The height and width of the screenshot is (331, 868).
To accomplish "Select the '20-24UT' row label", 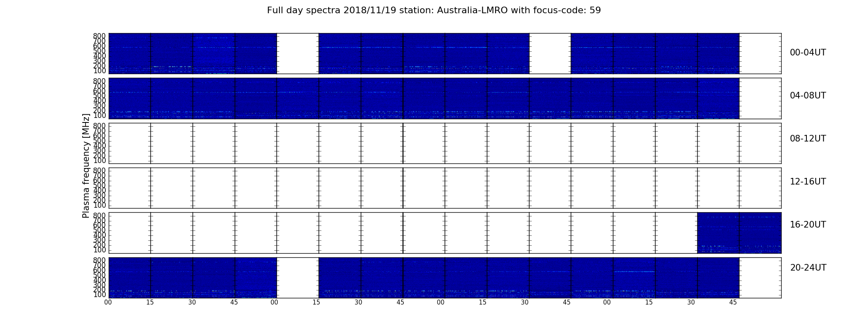I will click(808, 268).
